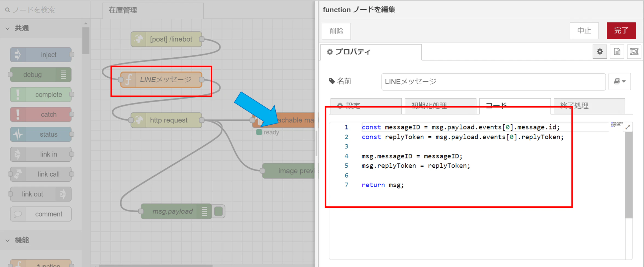Select the [post] /linebot node on the canvas
This screenshot has width=644, height=267.
tap(166, 39)
